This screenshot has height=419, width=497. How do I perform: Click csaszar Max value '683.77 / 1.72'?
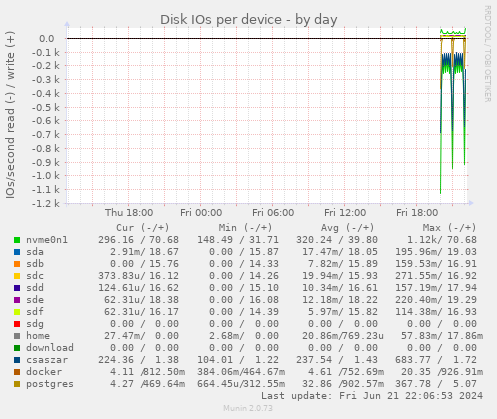pyautogui.click(x=436, y=360)
